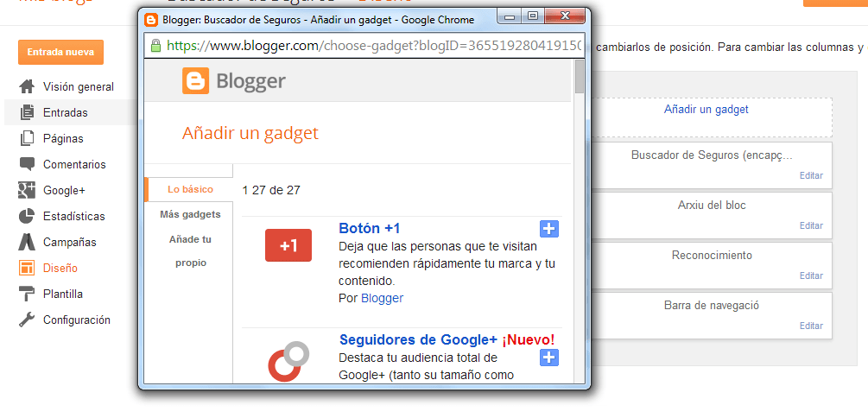868x418 pixels.
Task: Open Google+ section in sidebar
Action: click(x=64, y=191)
